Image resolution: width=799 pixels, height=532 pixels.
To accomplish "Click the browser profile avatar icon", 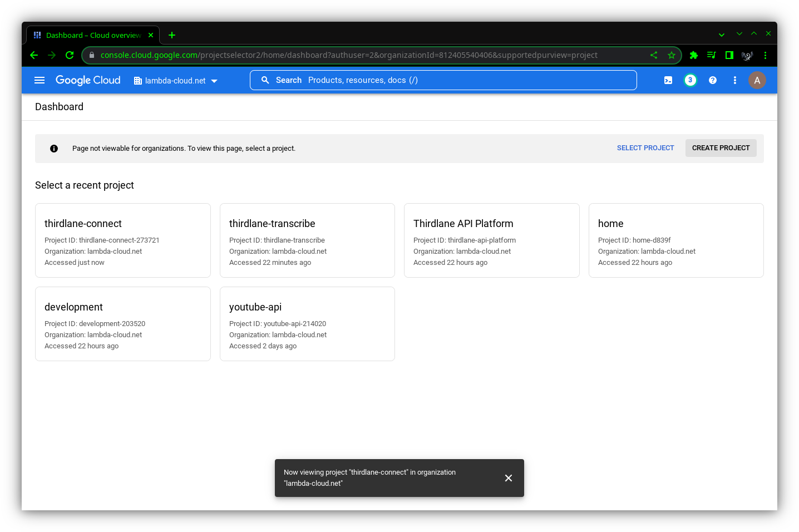I will pyautogui.click(x=747, y=55).
